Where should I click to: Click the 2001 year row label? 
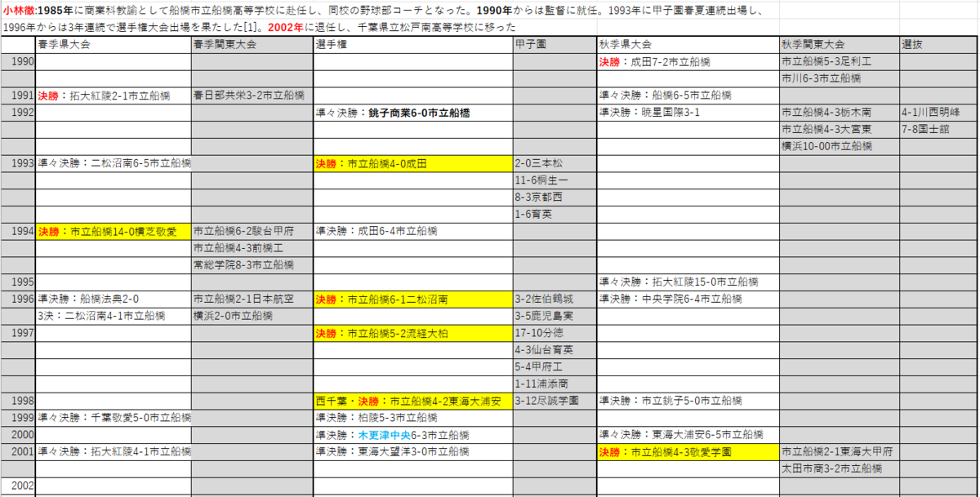(18, 452)
